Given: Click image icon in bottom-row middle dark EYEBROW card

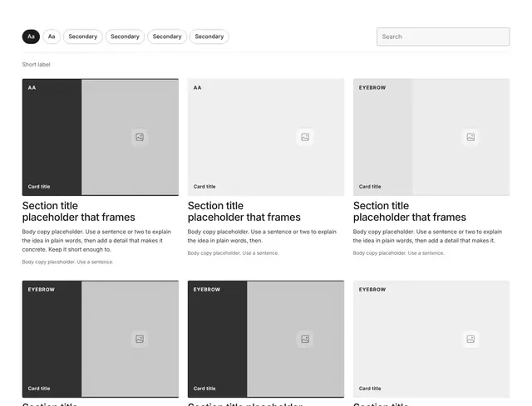Looking at the screenshot, I should tap(305, 339).
